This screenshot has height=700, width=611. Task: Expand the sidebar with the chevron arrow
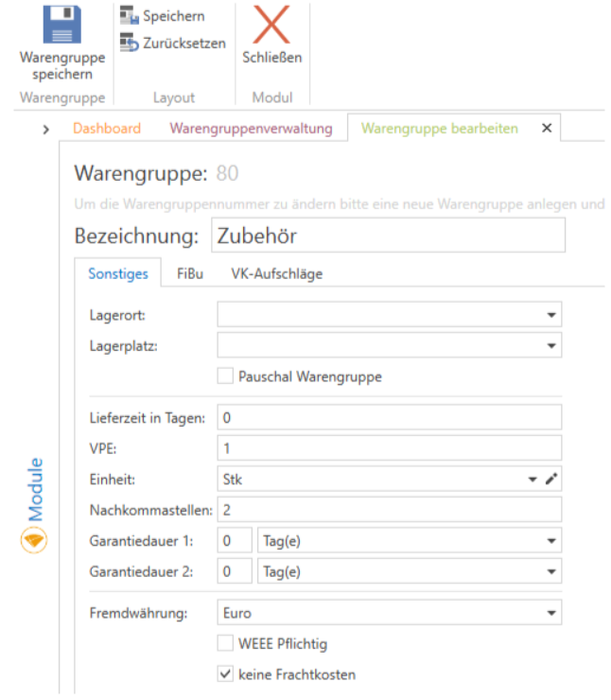pyautogui.click(x=45, y=129)
